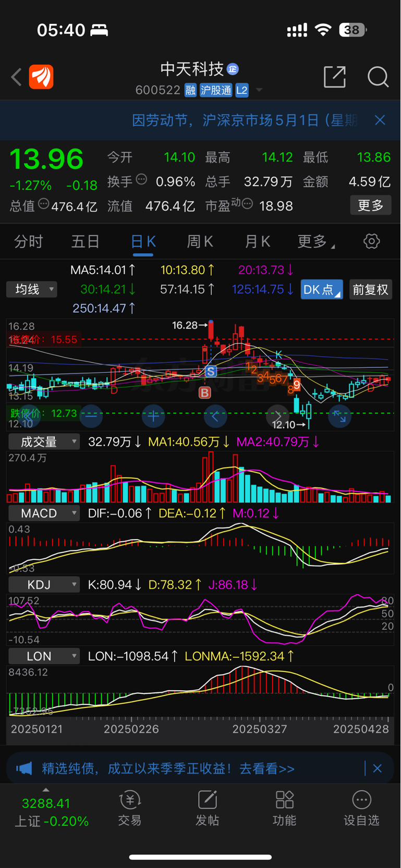Viewport: 401px width, 868px height.
Task: Tap the 最高 14.12 value
Action: tap(277, 157)
